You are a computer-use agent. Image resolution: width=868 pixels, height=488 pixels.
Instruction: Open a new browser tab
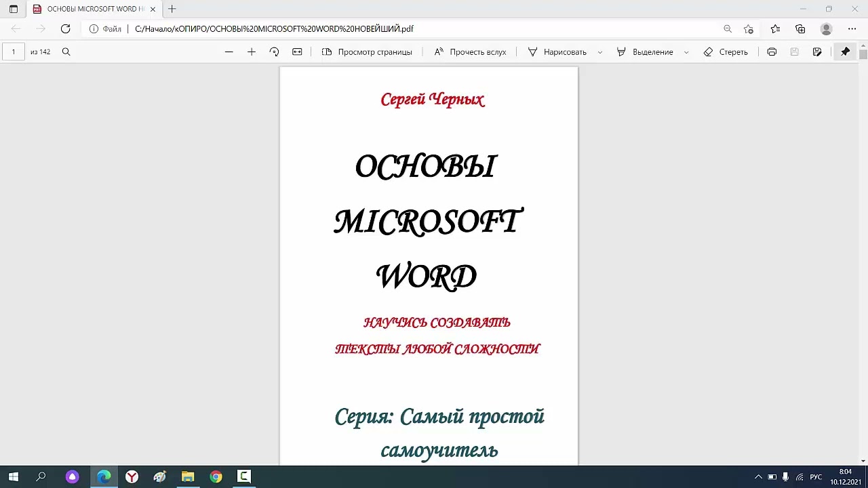172,9
